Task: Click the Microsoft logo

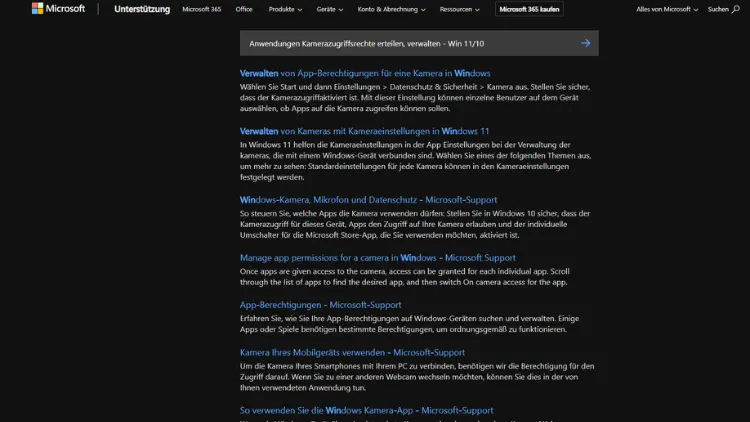Action: [x=58, y=9]
